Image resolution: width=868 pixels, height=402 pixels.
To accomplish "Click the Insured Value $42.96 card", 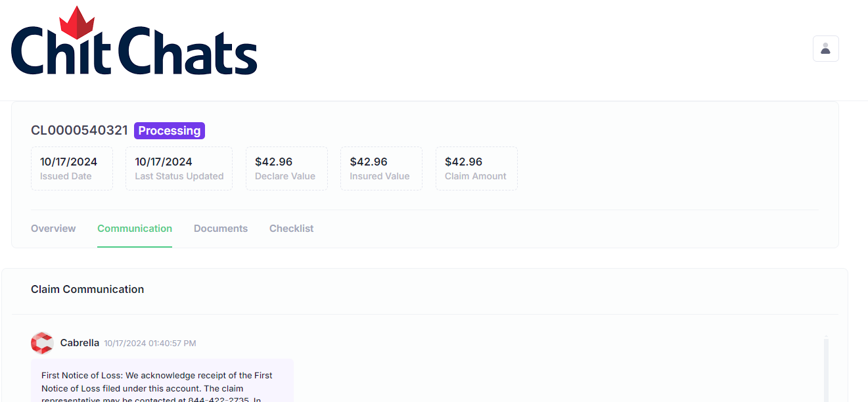I will click(x=381, y=169).
